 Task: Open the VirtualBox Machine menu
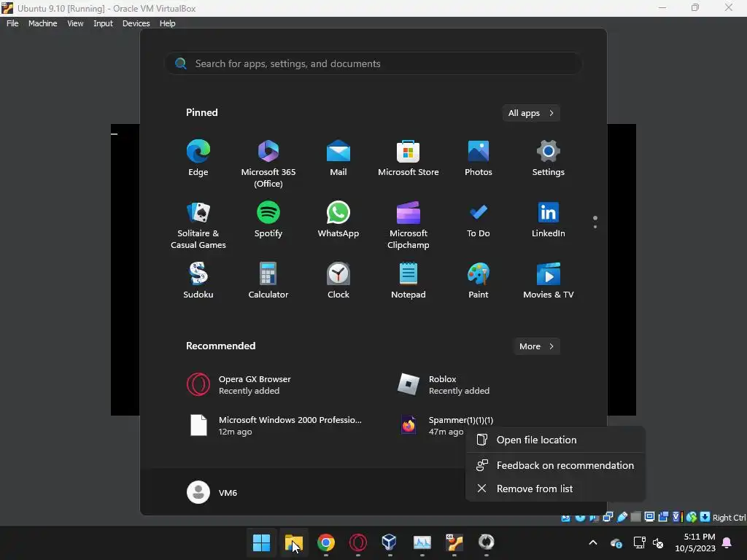43,23
